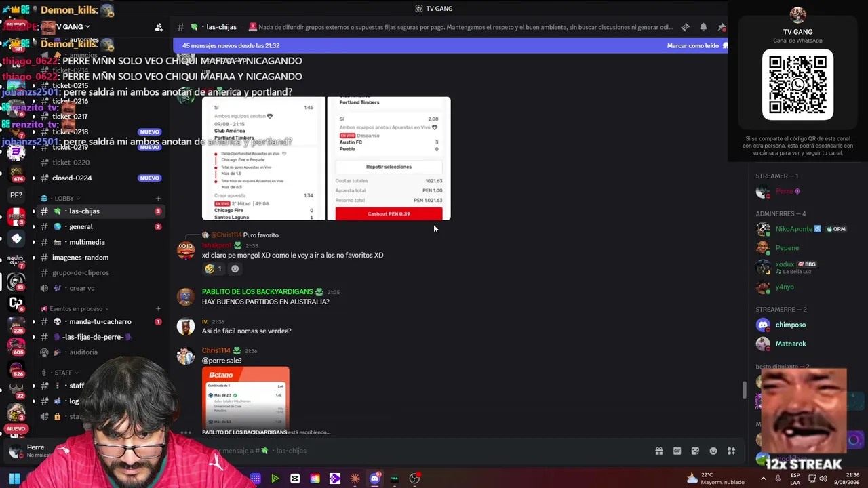Open the gift icon in message bar
This screenshot has width=868, height=488.
click(658, 451)
